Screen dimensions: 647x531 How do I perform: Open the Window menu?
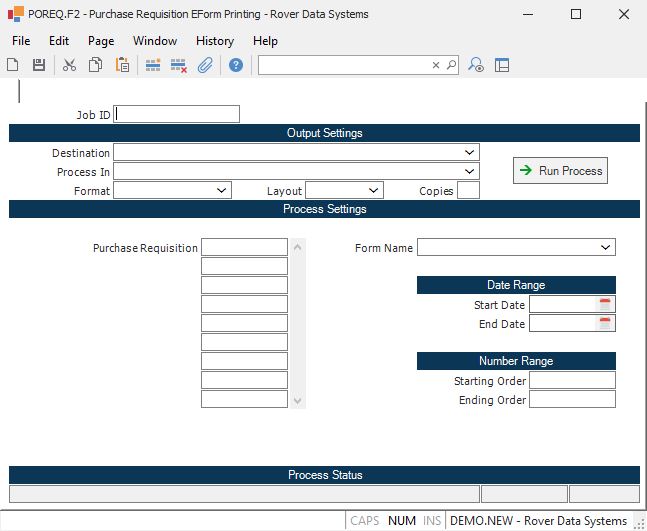pos(155,41)
